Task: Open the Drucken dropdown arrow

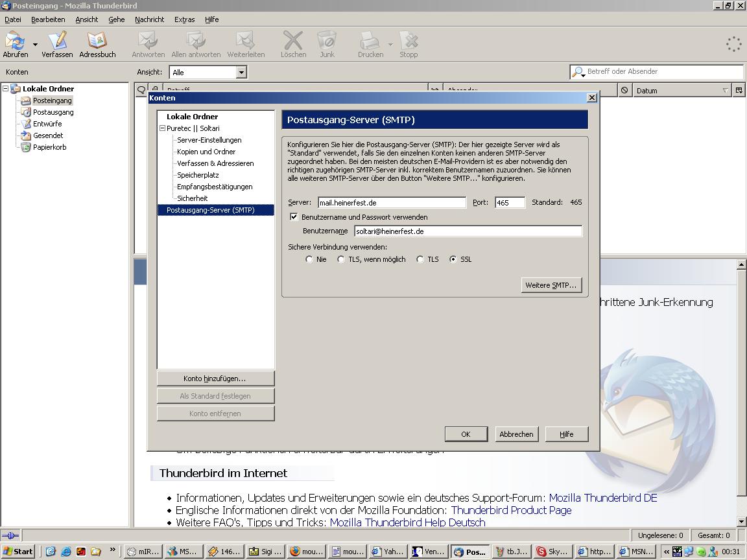Action: tap(390, 44)
